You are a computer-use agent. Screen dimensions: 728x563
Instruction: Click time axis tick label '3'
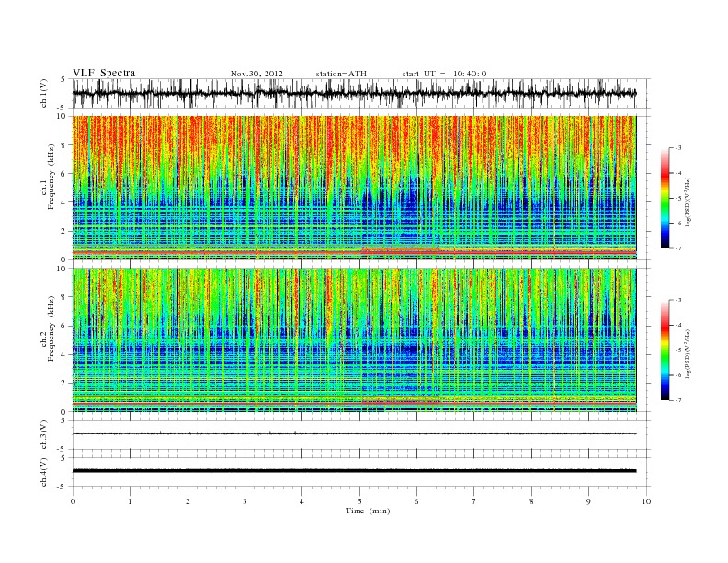[x=245, y=501]
